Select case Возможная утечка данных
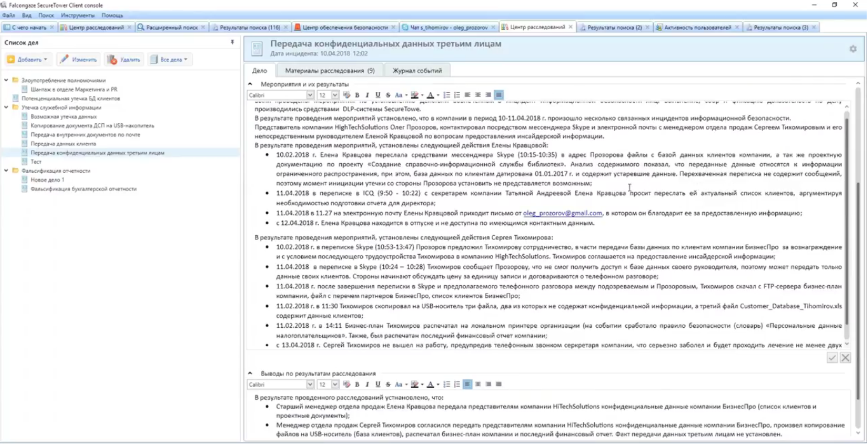This screenshot has width=868, height=446. [x=64, y=117]
